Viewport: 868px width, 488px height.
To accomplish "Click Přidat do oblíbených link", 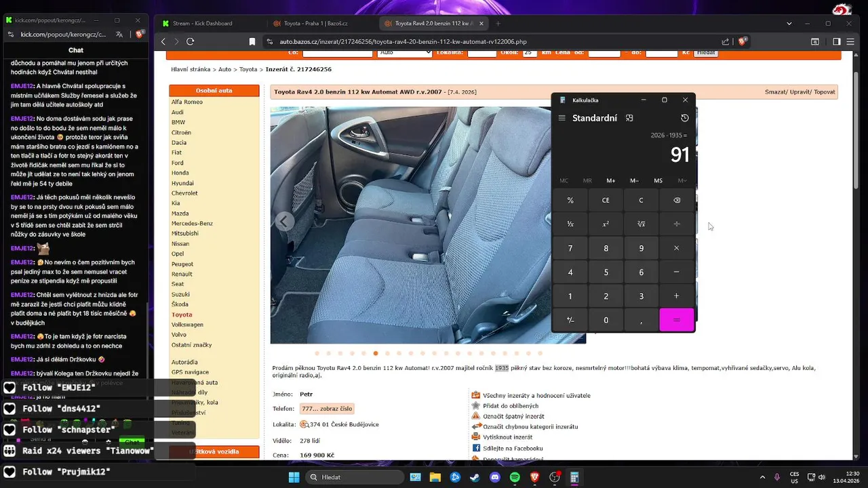I will 510,405.
